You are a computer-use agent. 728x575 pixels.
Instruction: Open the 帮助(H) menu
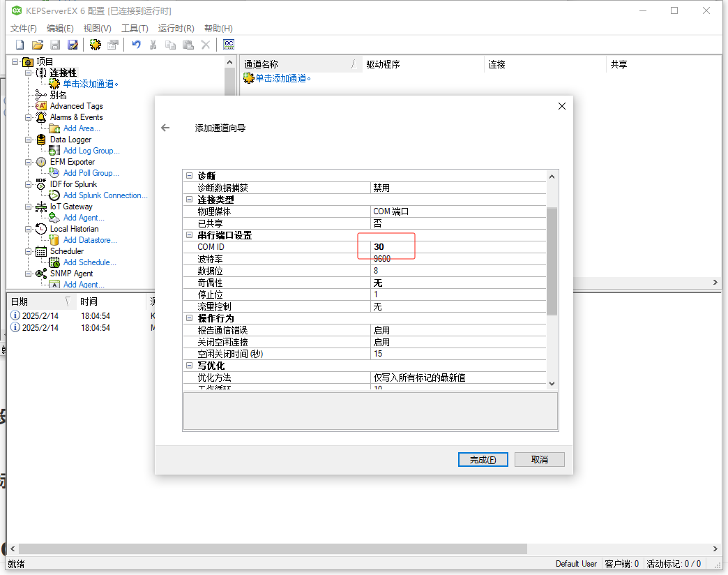(218, 29)
